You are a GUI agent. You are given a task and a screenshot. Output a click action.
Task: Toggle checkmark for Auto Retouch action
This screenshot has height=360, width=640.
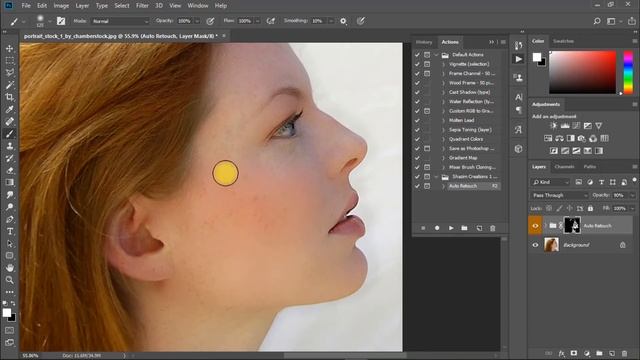coord(417,186)
